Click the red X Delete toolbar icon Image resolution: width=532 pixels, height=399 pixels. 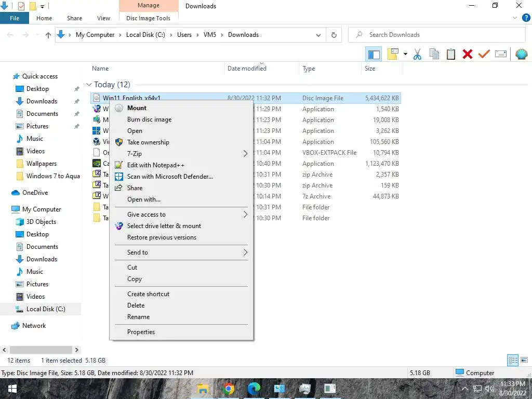[x=467, y=54]
